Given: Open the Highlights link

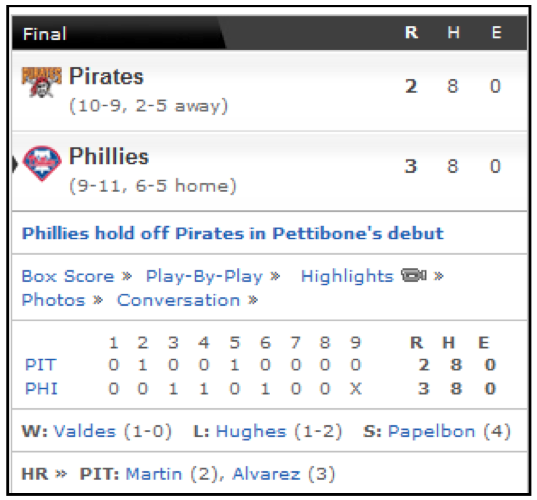Looking at the screenshot, I should [x=347, y=276].
